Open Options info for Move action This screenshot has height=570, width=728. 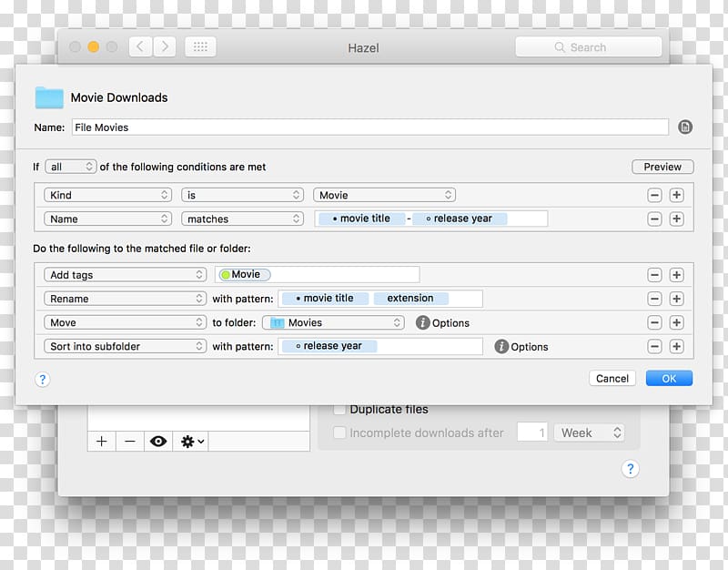point(422,322)
